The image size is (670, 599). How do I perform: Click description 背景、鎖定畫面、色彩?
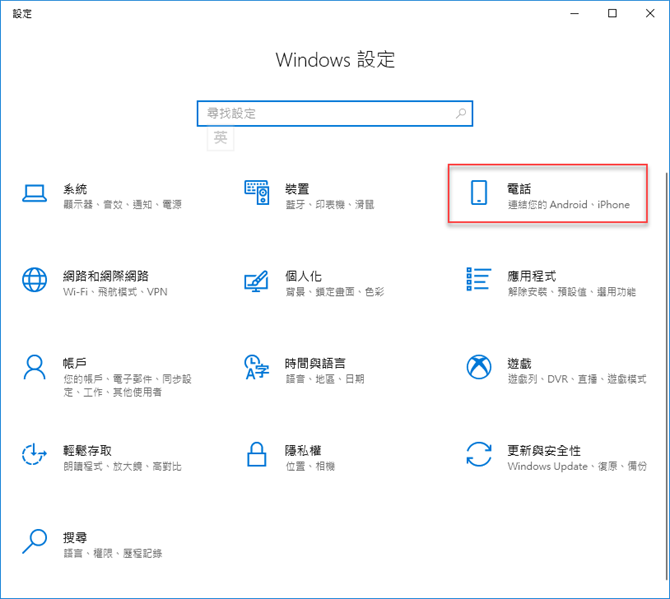335,292
